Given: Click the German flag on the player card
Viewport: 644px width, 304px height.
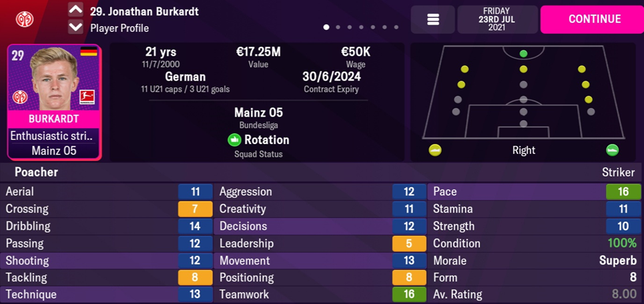Looking at the screenshot, I should 88,51.
